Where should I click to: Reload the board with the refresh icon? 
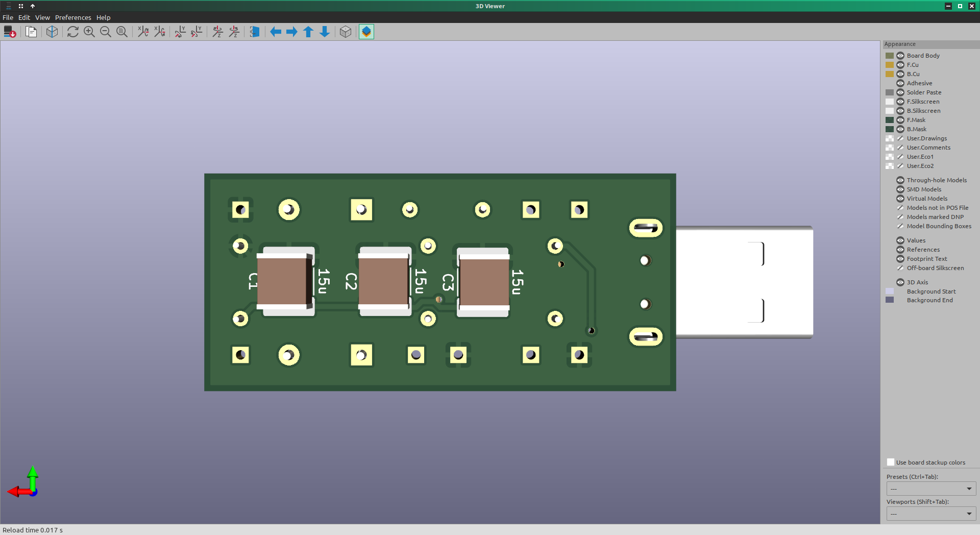click(x=73, y=32)
